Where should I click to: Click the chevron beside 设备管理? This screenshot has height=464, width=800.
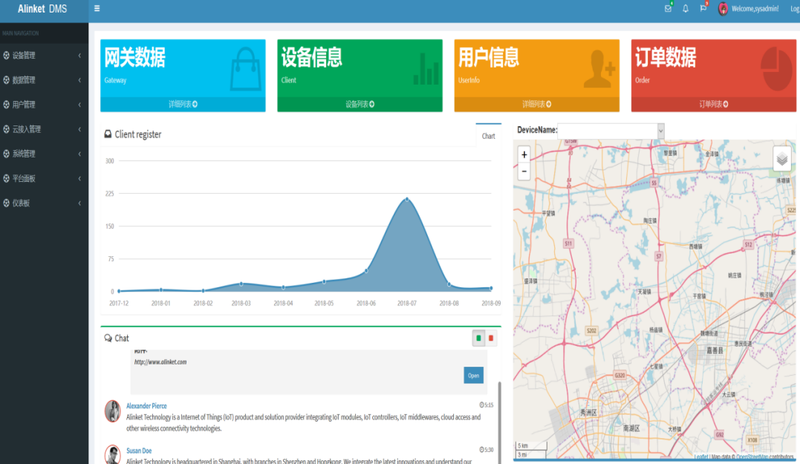pyautogui.click(x=80, y=55)
